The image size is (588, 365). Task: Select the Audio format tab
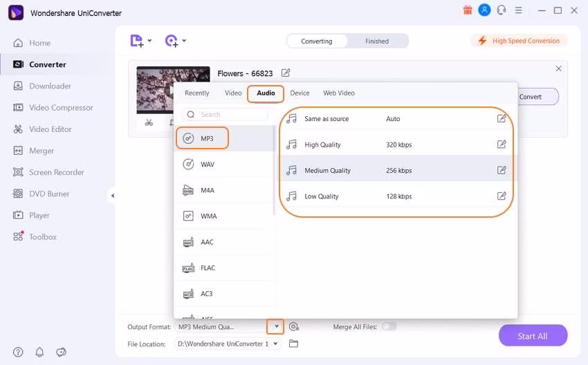(266, 93)
